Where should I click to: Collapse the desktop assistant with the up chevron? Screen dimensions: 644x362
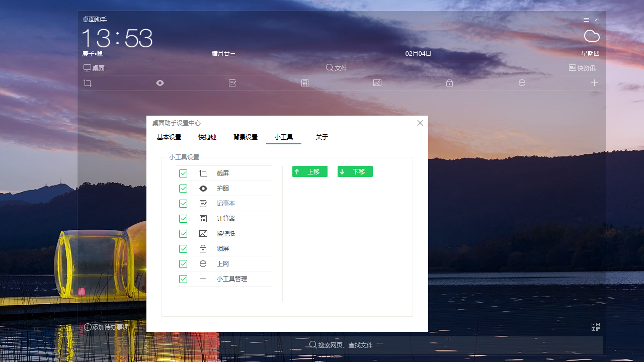(597, 20)
